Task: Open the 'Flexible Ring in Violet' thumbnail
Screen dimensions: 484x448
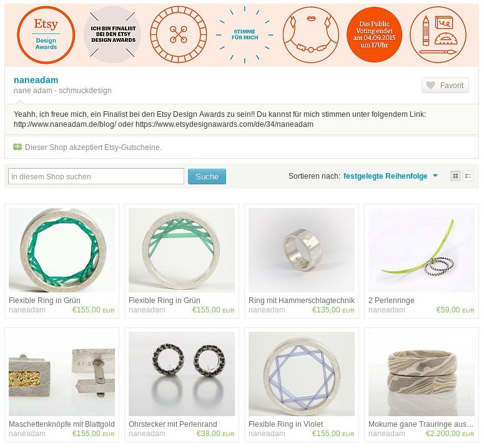Action: [302, 374]
